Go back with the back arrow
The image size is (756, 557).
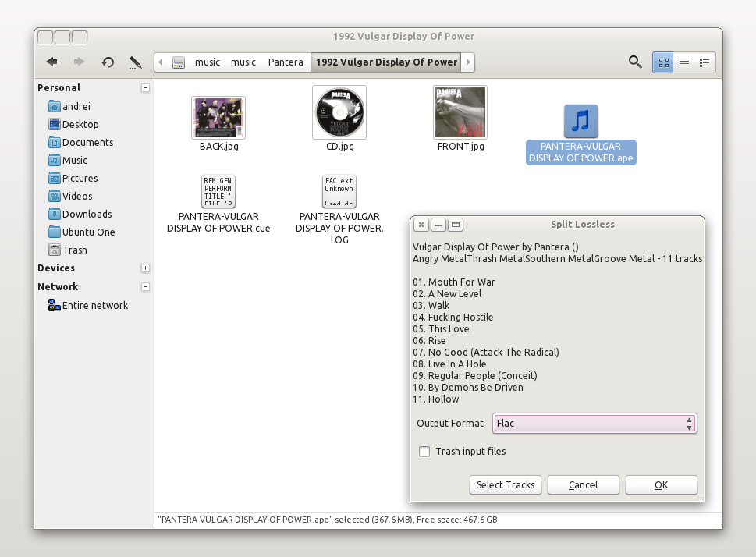(51, 62)
